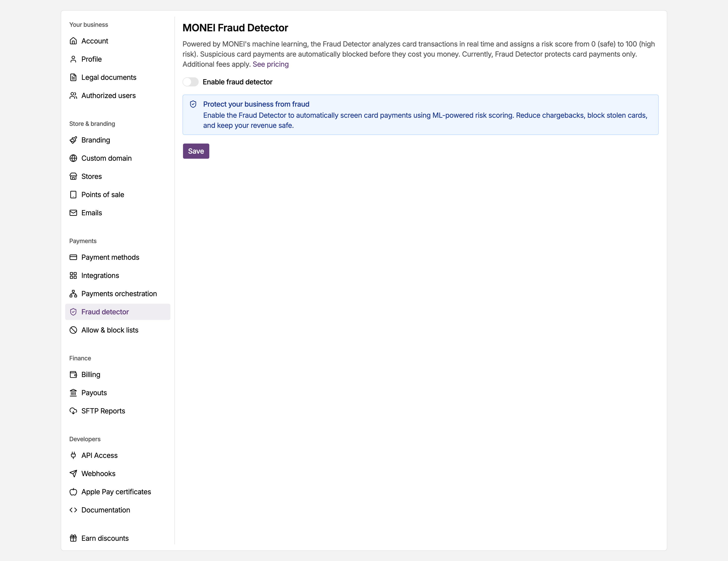Open Stores in sidebar

click(x=118, y=177)
